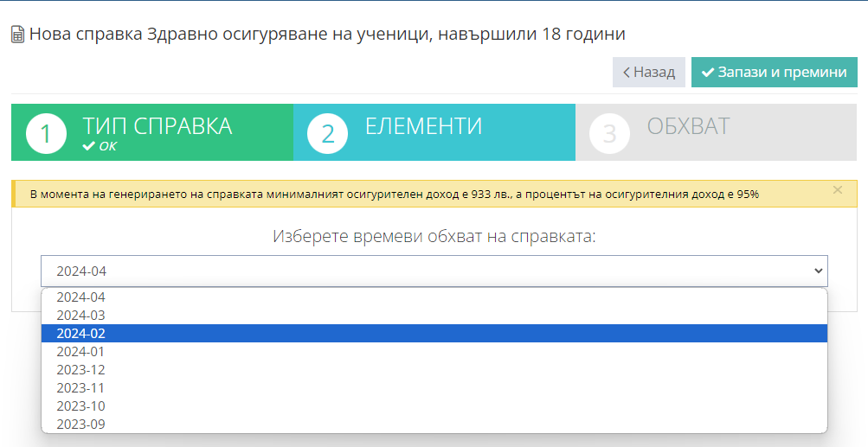
Task: Select 2024-04 in the dropdown list
Action: (80, 297)
